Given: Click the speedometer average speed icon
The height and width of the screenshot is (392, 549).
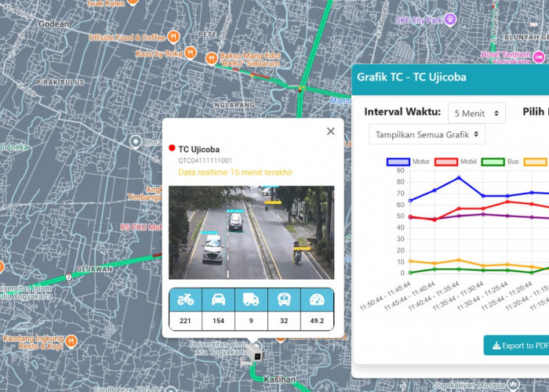Looking at the screenshot, I should pyautogui.click(x=317, y=299).
